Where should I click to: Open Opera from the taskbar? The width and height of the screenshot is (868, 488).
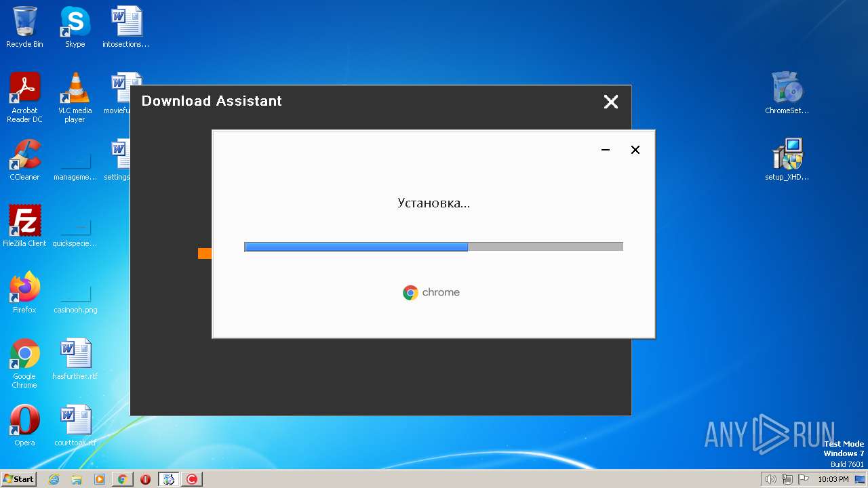[x=145, y=479]
